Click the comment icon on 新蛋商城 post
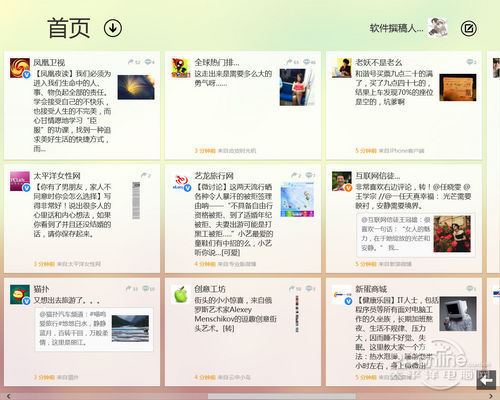The height and width of the screenshot is (400, 500). click(471, 289)
